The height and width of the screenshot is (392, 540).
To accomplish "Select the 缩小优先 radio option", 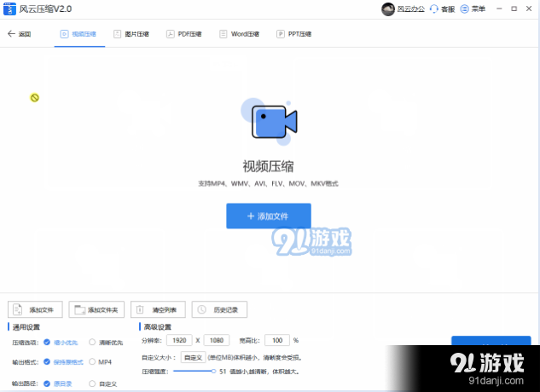I will pyautogui.click(x=47, y=342).
